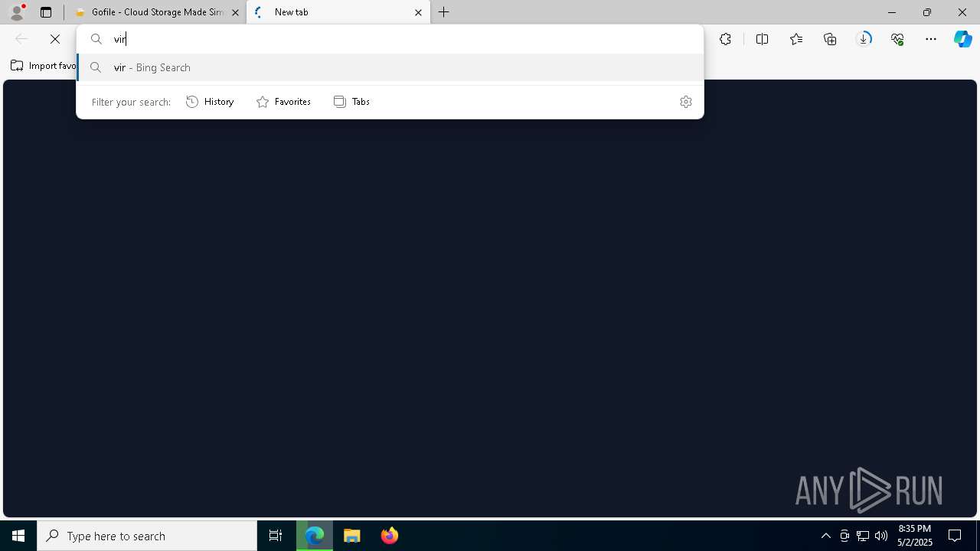
Task: Stop loading the page
Action: (55, 39)
